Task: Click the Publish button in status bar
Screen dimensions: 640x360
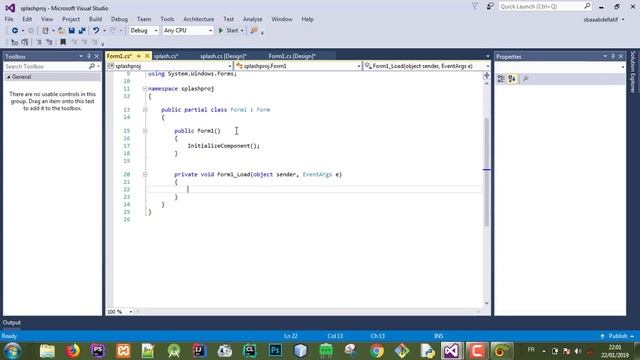Action: click(x=618, y=336)
